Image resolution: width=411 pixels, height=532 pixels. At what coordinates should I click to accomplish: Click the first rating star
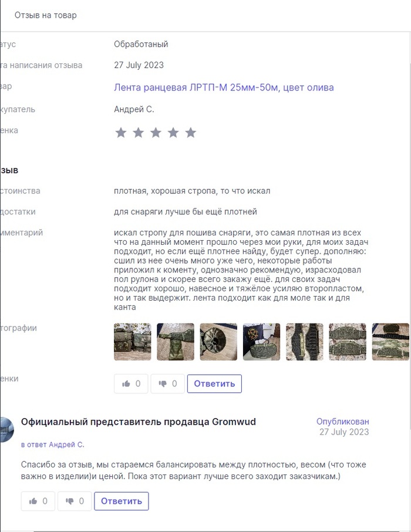point(121,133)
